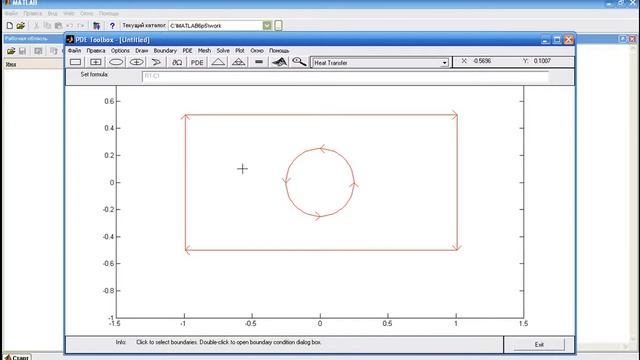The width and height of the screenshot is (640, 360).
Task: Select the draw polygon tool
Action: [157, 62]
